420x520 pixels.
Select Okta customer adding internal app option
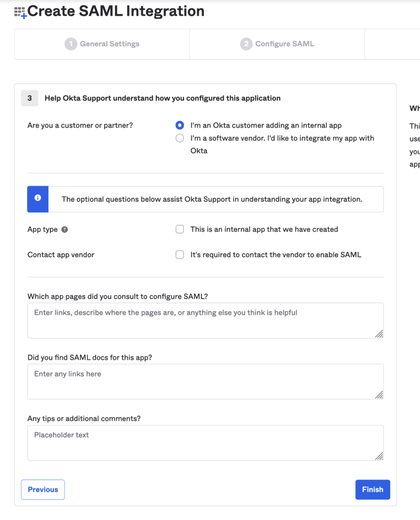(x=180, y=125)
